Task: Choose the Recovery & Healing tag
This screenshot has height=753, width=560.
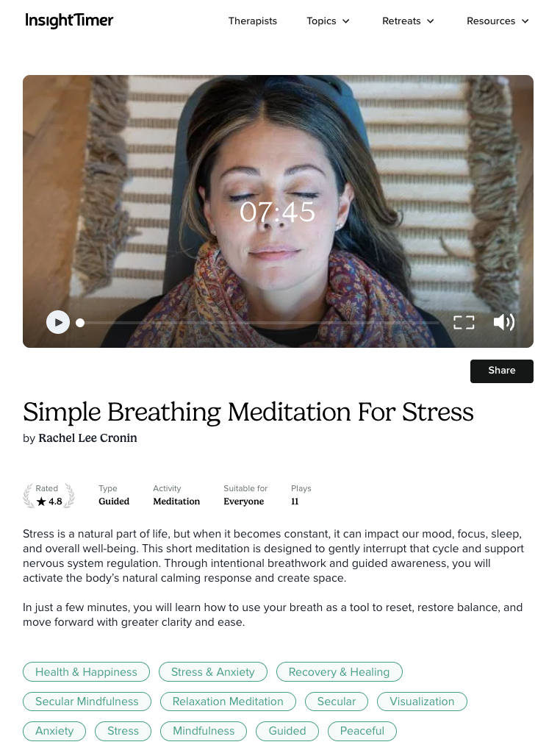Action: coord(340,672)
